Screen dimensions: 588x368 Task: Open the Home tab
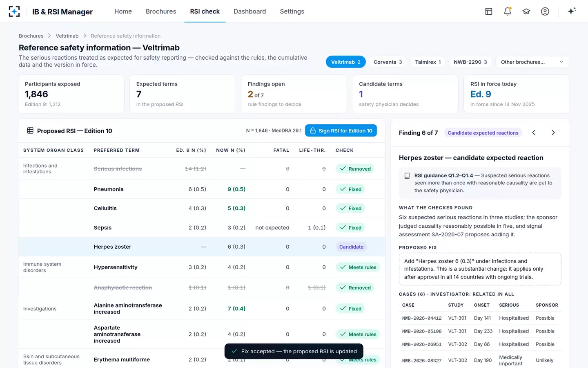click(123, 11)
